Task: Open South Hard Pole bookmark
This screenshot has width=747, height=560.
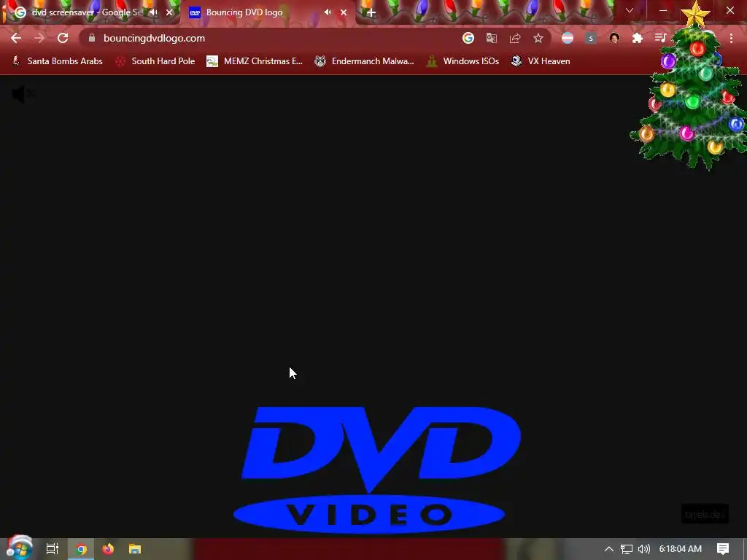Action: [155, 61]
